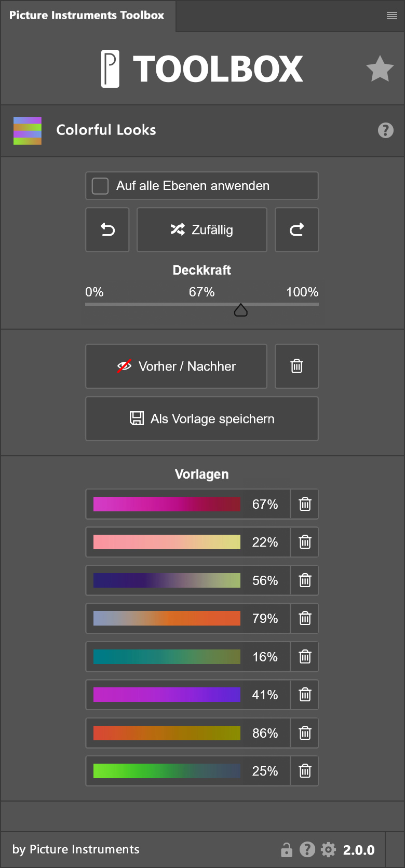Click the undo arrow button
405x868 pixels.
(107, 229)
